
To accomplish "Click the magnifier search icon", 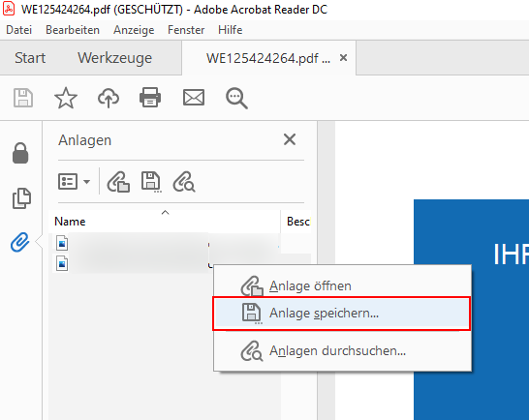I will tap(236, 99).
